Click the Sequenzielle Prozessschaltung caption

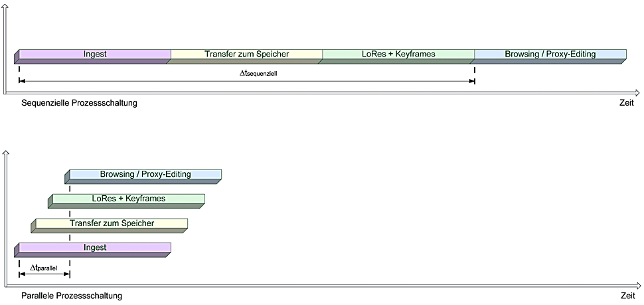click(x=79, y=103)
